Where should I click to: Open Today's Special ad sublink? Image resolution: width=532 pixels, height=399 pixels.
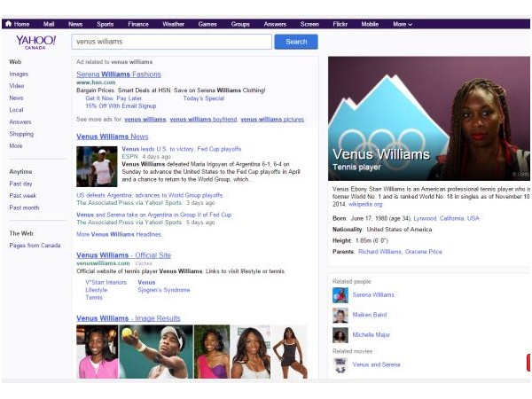(204, 98)
